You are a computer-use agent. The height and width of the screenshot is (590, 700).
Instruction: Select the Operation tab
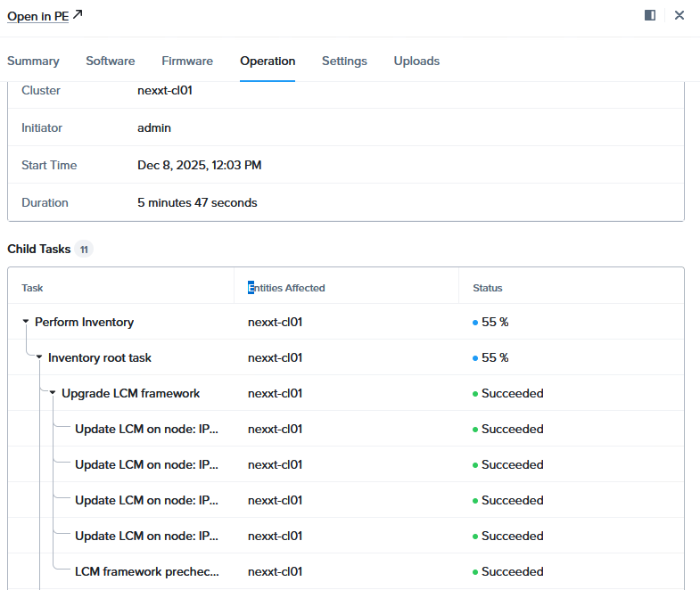pyautogui.click(x=268, y=61)
